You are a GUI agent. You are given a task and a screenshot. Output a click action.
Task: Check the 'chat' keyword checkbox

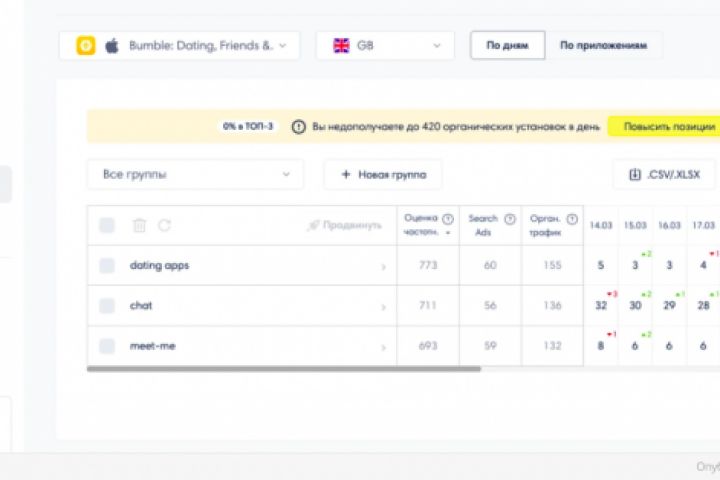click(107, 306)
